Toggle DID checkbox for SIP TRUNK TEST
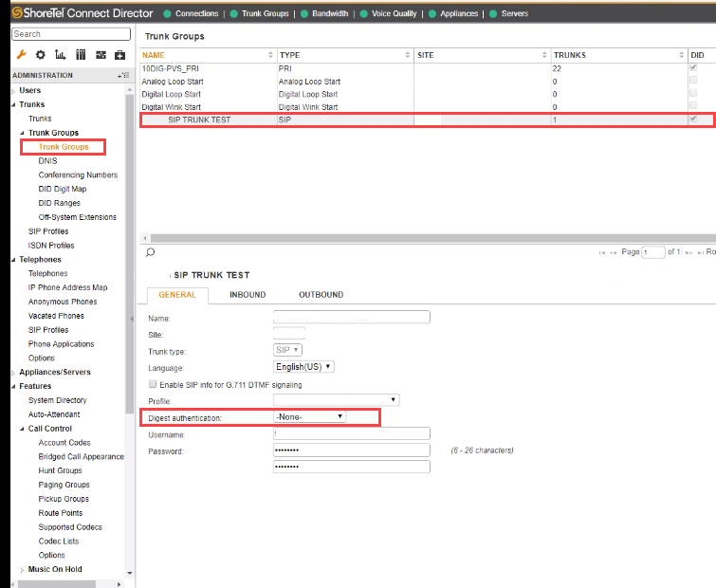This screenshot has width=716, height=588. tap(693, 119)
